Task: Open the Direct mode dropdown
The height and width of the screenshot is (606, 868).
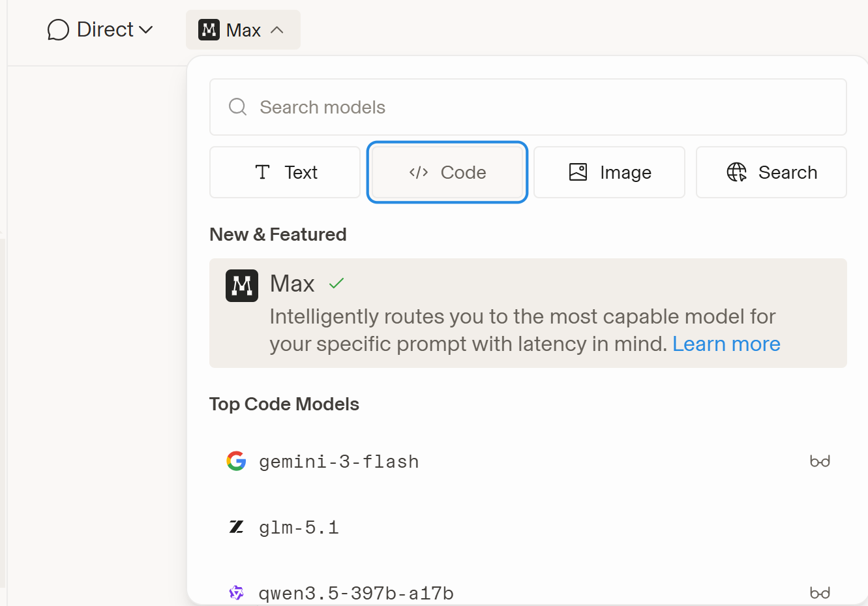Action: tap(100, 30)
